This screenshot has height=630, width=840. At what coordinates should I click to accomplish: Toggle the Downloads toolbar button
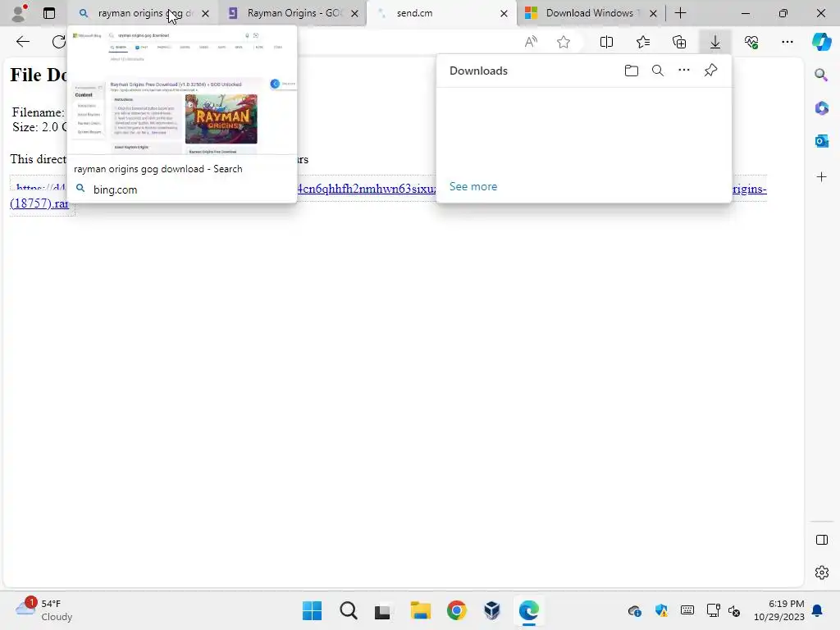pos(715,42)
